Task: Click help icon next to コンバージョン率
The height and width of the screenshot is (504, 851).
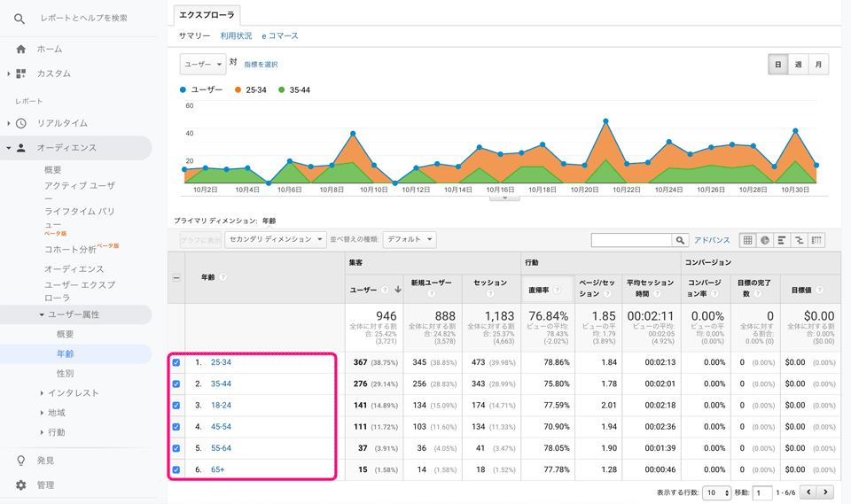Action: 714,293
